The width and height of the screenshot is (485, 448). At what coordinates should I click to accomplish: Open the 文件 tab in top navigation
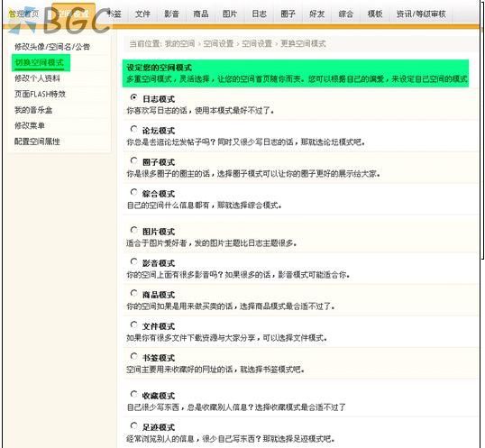[142, 14]
